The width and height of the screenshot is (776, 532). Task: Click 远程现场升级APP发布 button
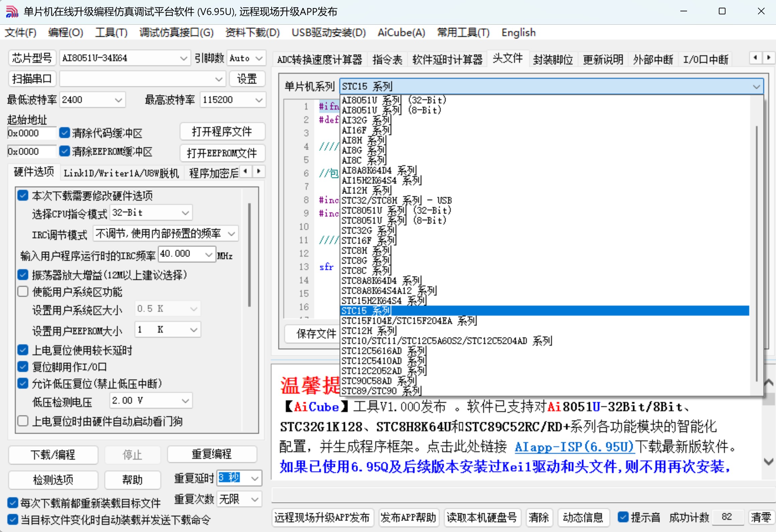point(322,517)
